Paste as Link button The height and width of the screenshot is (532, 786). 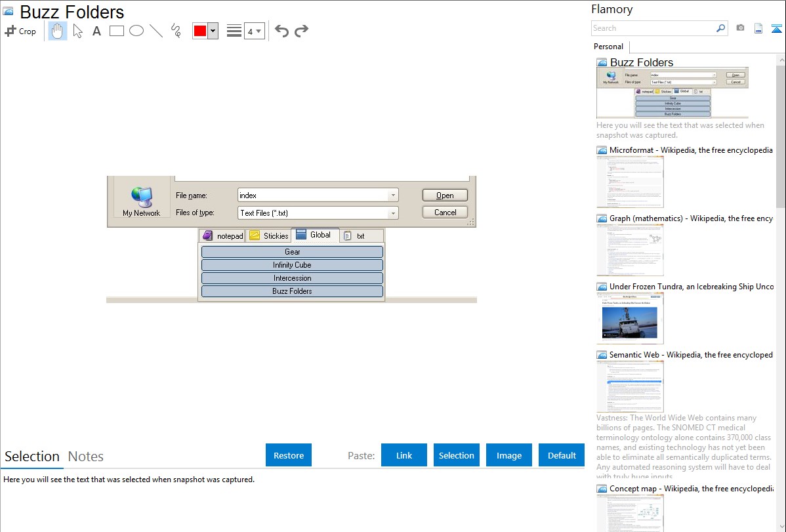[x=404, y=455]
